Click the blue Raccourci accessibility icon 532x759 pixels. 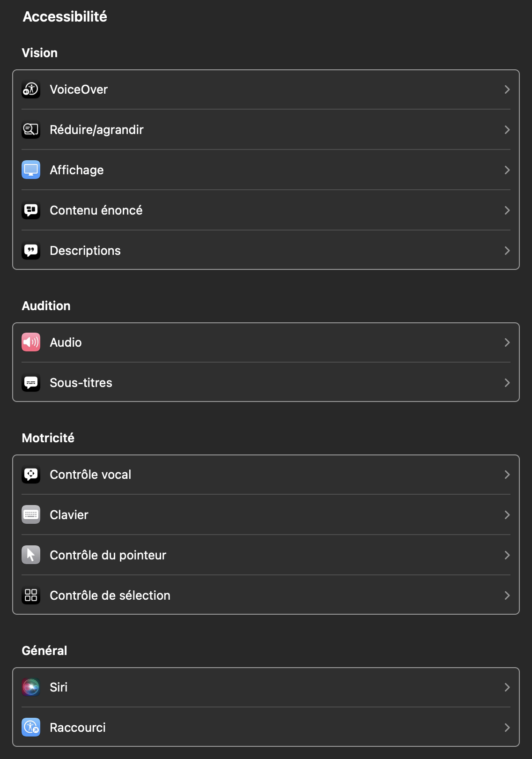pyautogui.click(x=31, y=728)
